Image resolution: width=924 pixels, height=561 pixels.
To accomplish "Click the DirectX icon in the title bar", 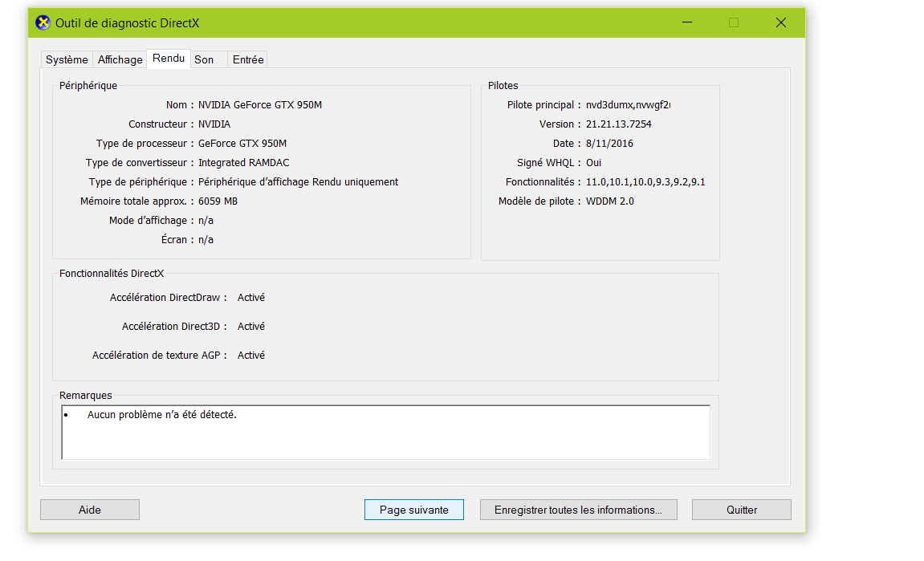I will 43,23.
